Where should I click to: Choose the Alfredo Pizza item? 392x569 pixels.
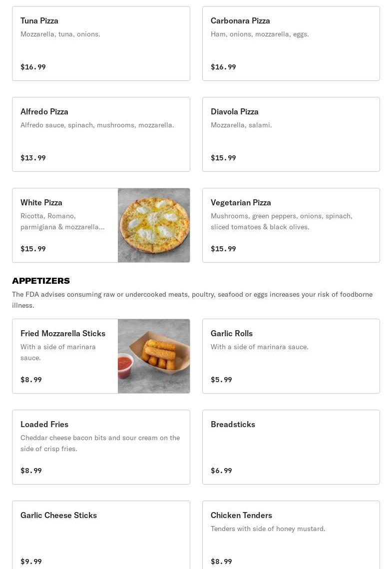[x=101, y=134]
